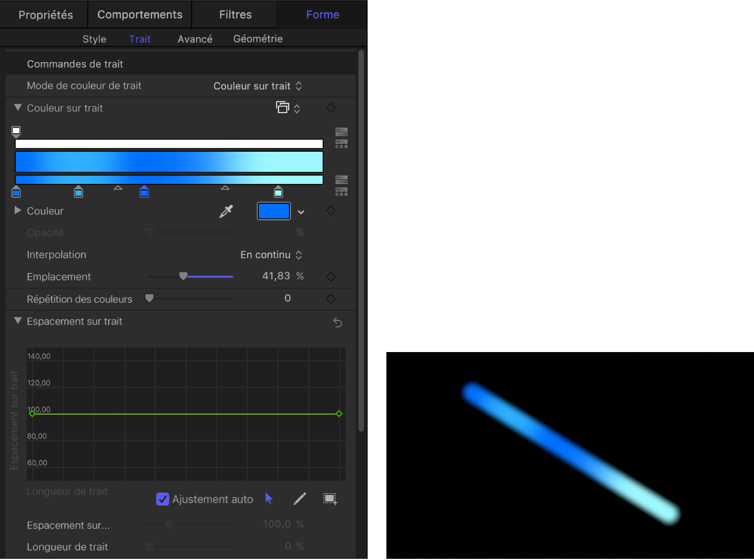Screen dimensions: 754x560
Task: Switch to the Comportements tab
Action: 140,15
